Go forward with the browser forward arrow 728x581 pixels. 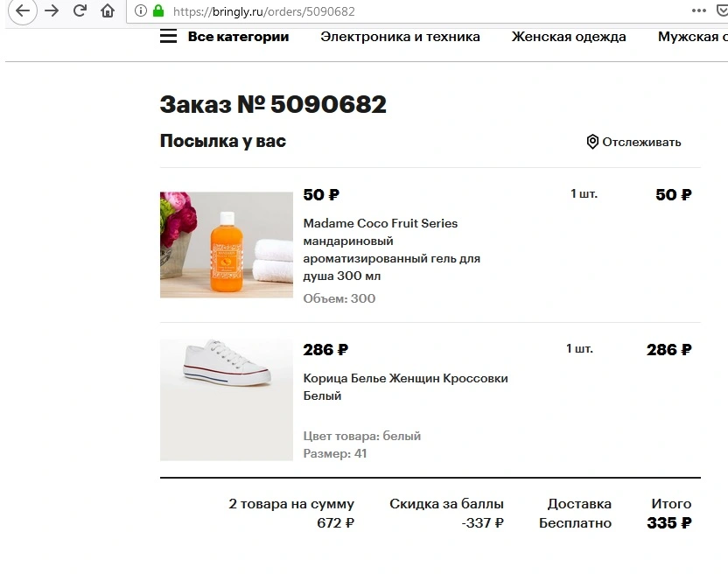[x=52, y=10]
